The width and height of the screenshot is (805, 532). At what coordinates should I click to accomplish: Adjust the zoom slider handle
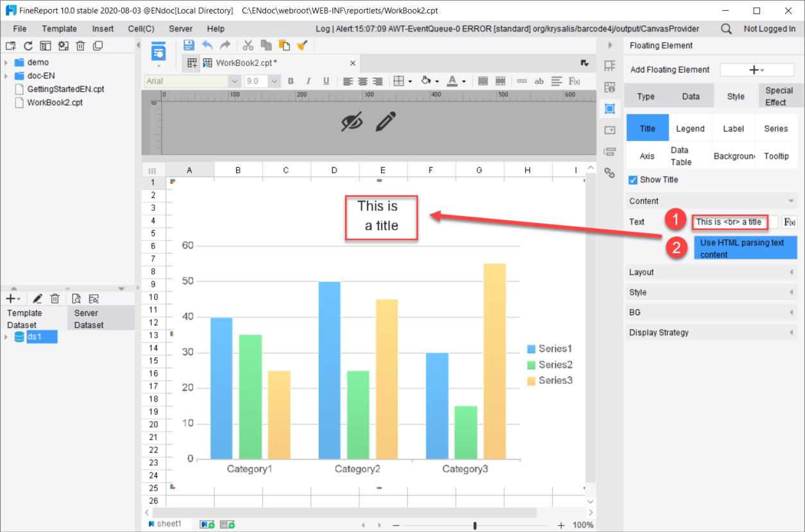tap(475, 526)
